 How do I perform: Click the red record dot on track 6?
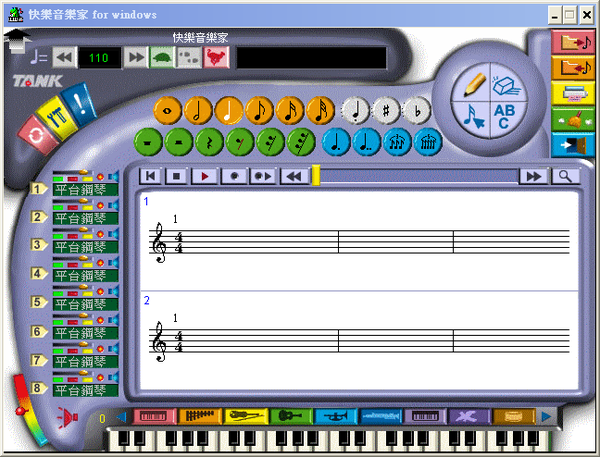click(x=100, y=320)
